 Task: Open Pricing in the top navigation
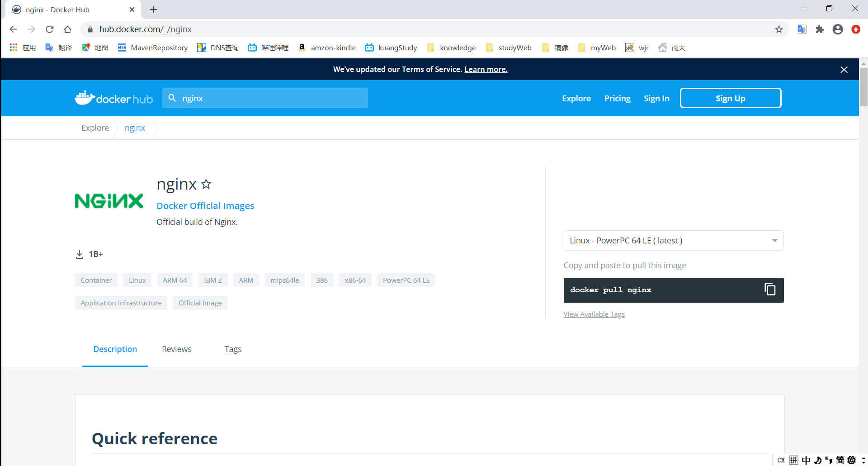[x=618, y=98]
